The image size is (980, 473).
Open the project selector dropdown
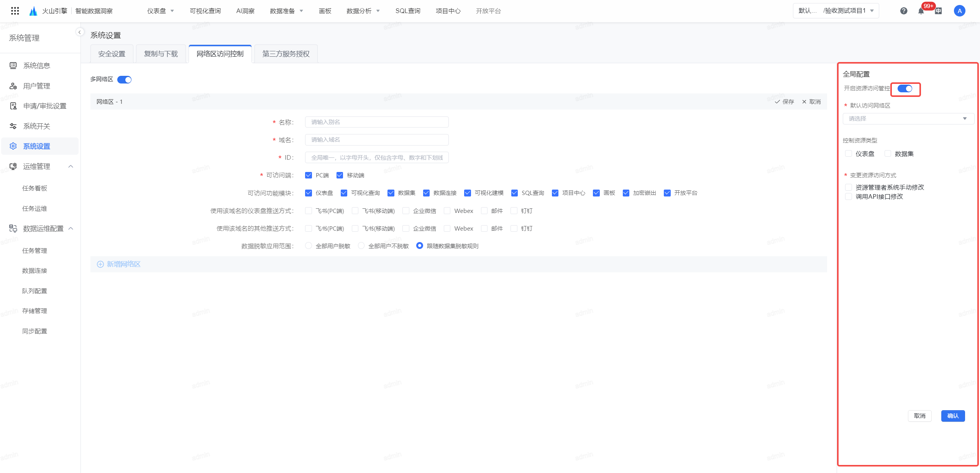pyautogui.click(x=836, y=11)
